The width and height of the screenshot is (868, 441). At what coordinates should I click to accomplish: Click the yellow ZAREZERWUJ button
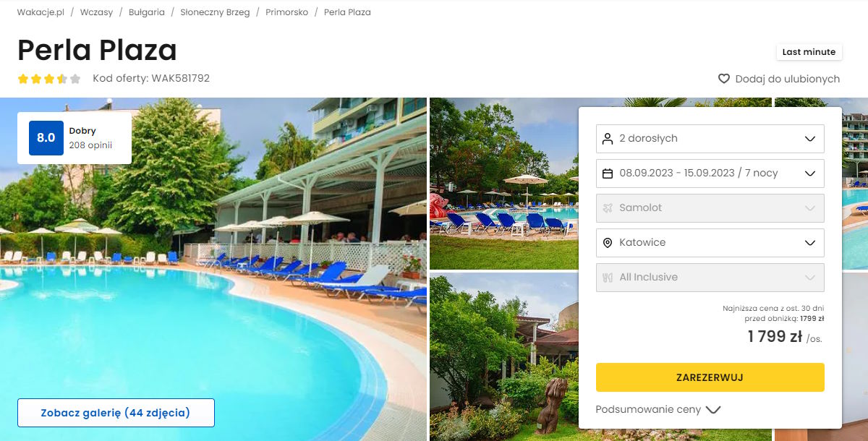[710, 377]
